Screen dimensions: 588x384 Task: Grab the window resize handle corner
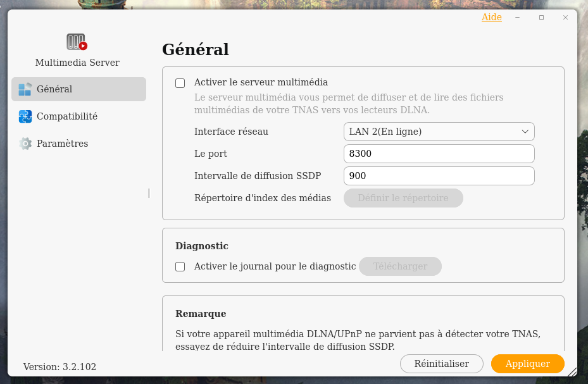[572, 371]
